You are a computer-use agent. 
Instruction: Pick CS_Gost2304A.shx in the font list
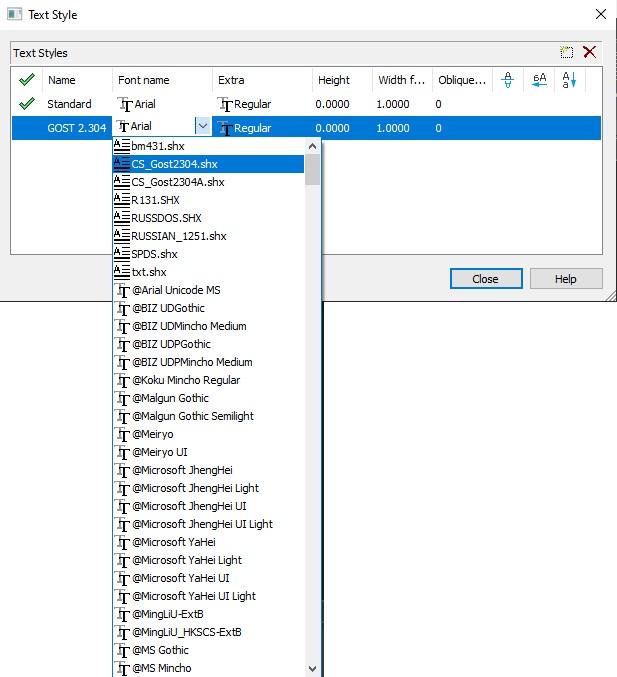[x=177, y=182]
